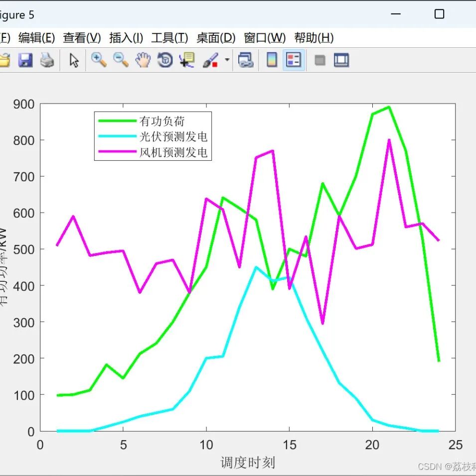Click the cyan line sample in legend
Viewport: 476px width, 476px height.
point(117,136)
